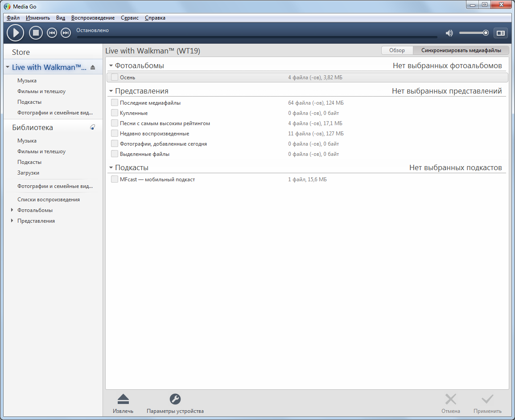
Task: Enable the Последние медиафайлы checkbox
Action: pos(114,103)
